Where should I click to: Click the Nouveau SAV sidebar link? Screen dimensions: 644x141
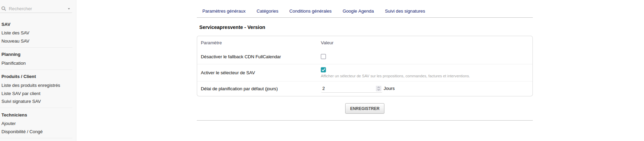tap(15, 41)
